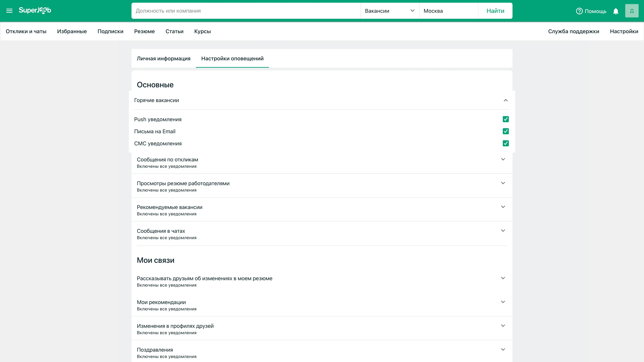
Task: Expand Просмотры резюме работодателями settings
Action: click(x=503, y=183)
